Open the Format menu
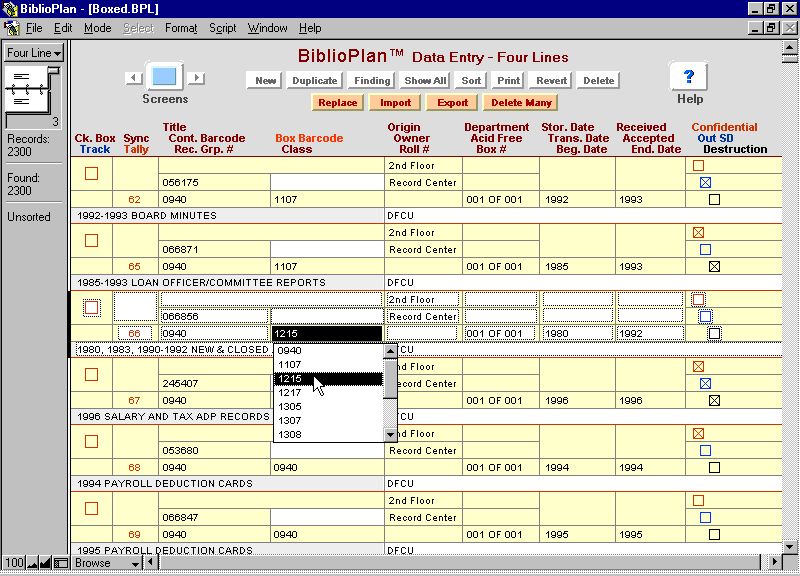 pyautogui.click(x=181, y=28)
